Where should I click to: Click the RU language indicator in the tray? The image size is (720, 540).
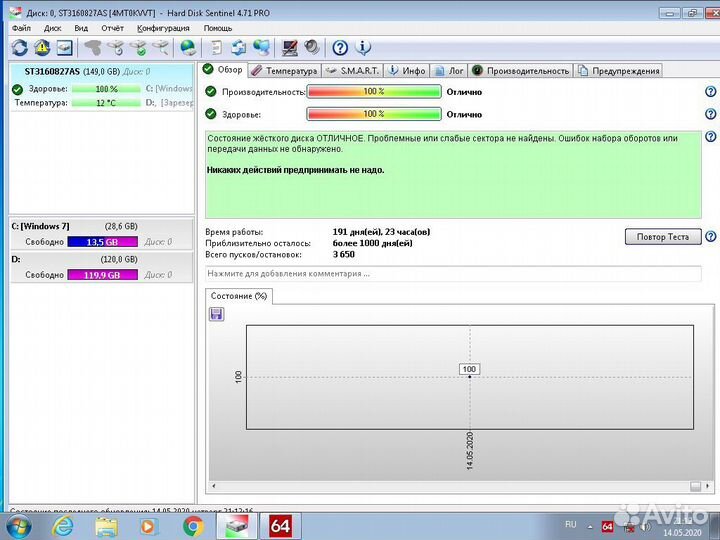[571, 524]
